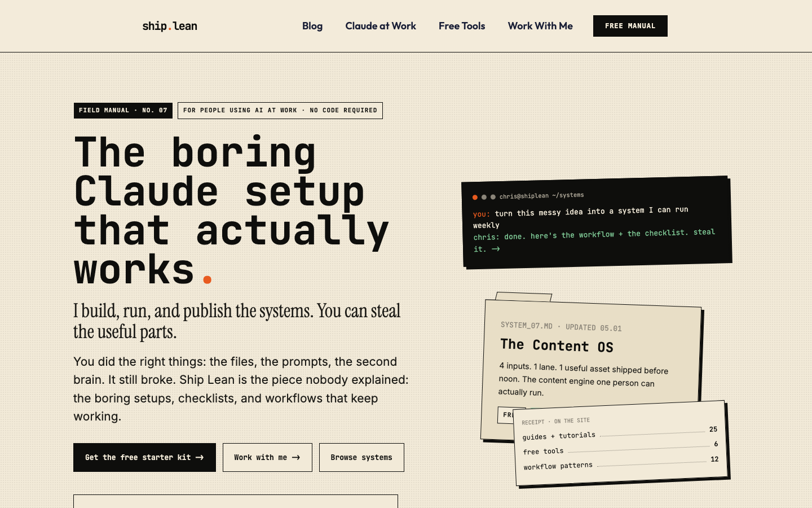Screen dimensions: 812x508
Task: Click the guides + tutorials receipt row
Action: pyautogui.click(x=620, y=433)
